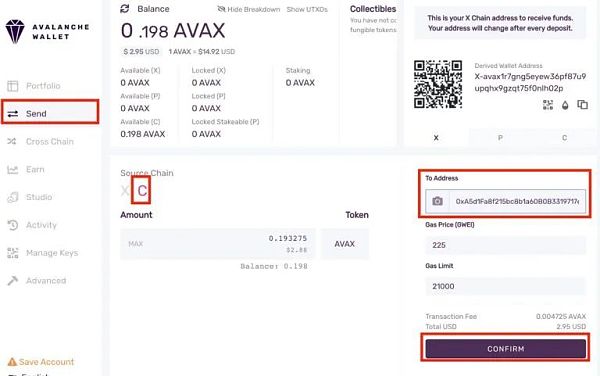
Task: Click the balance refresh icon
Action: pos(125,8)
